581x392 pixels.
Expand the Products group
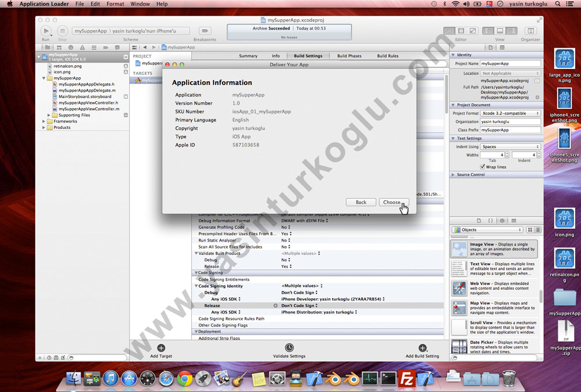[x=44, y=127]
